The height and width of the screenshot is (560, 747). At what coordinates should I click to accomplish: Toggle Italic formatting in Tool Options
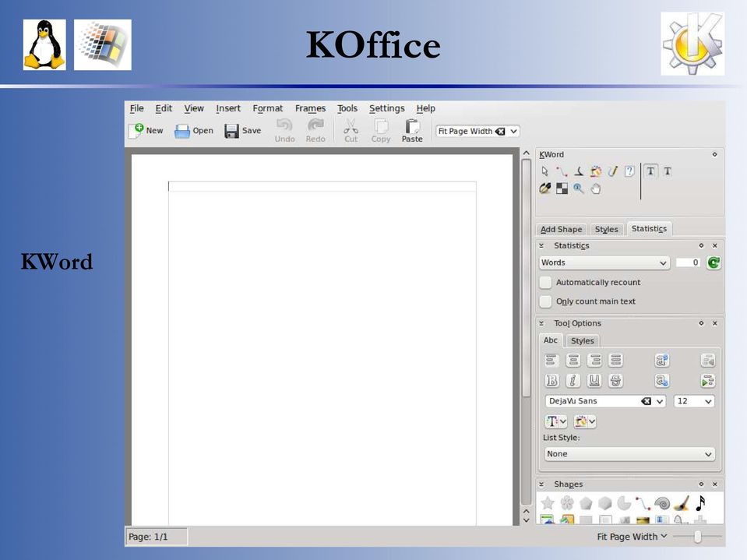tap(573, 381)
